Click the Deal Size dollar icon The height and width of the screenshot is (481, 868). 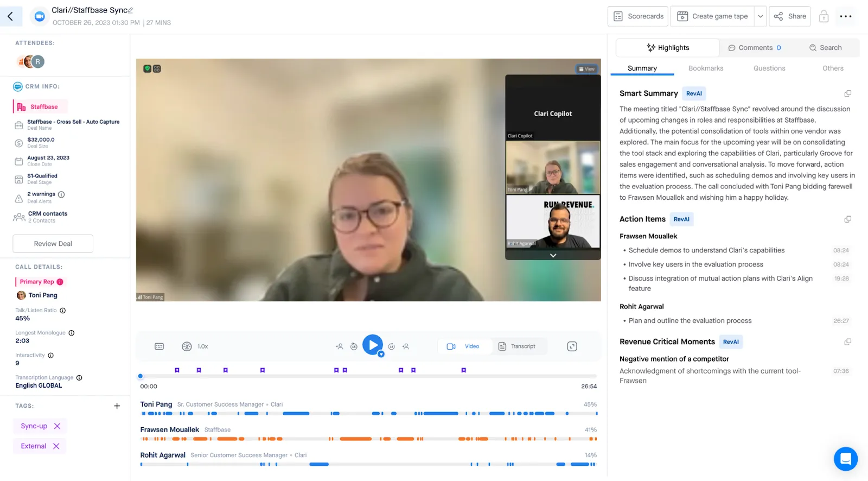coord(18,143)
